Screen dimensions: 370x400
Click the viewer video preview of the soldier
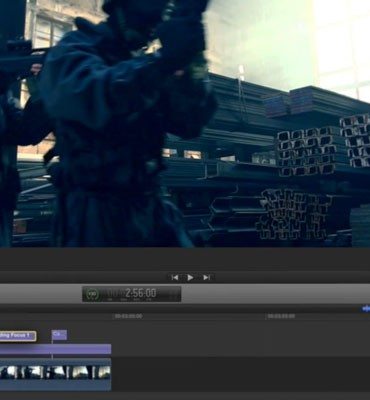[185, 123]
